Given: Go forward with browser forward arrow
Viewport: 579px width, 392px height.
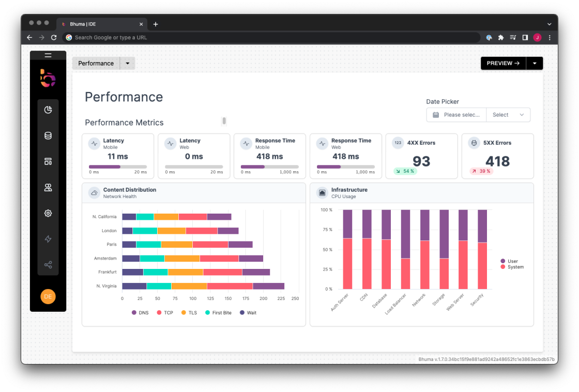Looking at the screenshot, I should click(x=41, y=37).
